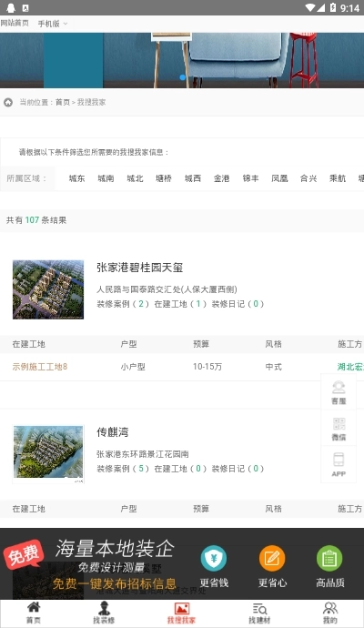Filter by 城东 district
The image size is (364, 628).
point(76,178)
